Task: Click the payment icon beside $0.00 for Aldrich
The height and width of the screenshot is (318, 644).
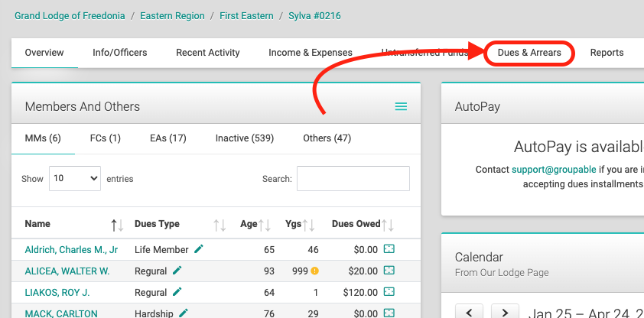Action: [x=389, y=248]
